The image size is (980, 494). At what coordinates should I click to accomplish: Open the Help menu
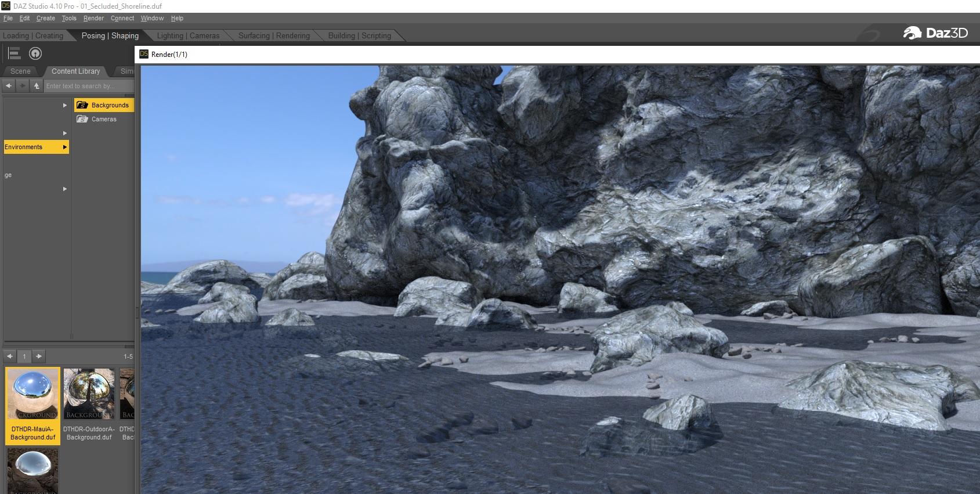click(177, 19)
